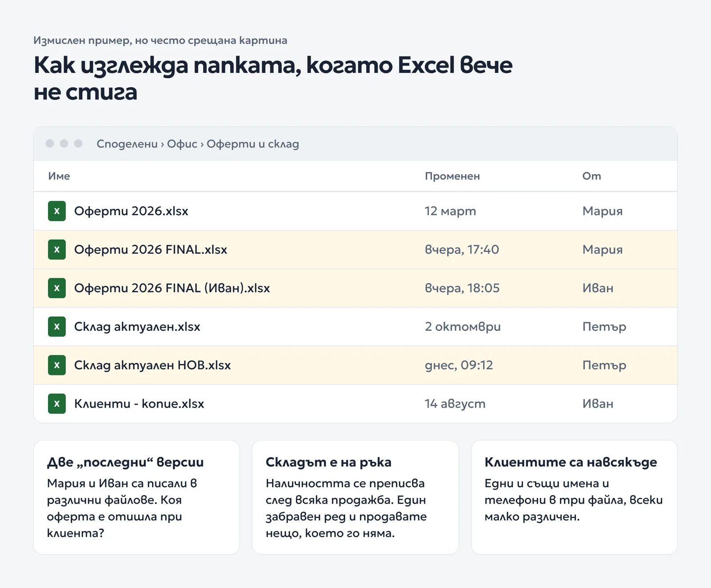Sort by the Променен column header
Viewport: 711px width, 588px height.
[452, 176]
